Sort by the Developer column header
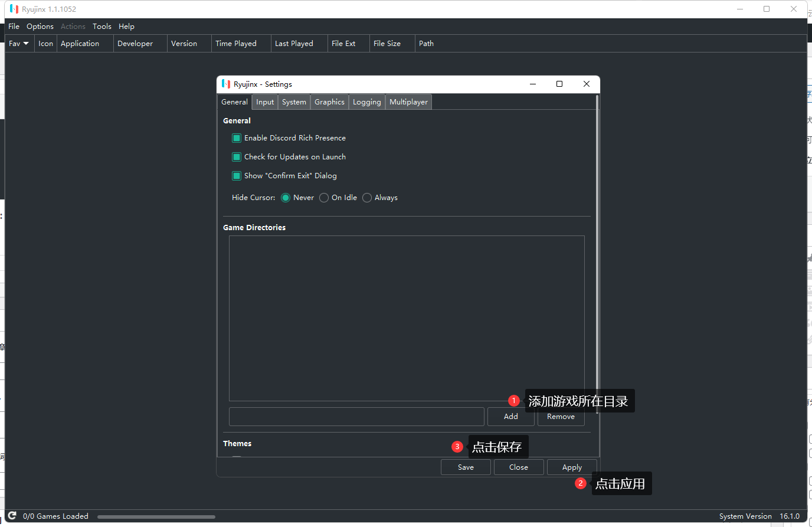Viewport: 812px width, 527px height. coord(140,44)
